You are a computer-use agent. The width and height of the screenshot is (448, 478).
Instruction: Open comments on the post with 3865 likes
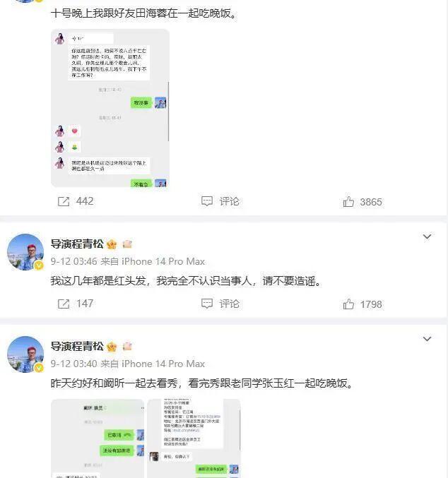(220, 201)
